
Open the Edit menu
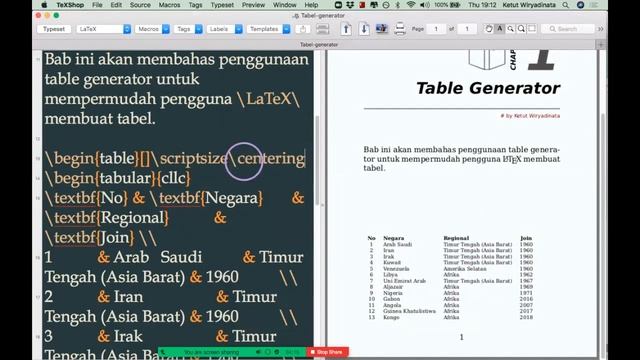coord(116,5)
